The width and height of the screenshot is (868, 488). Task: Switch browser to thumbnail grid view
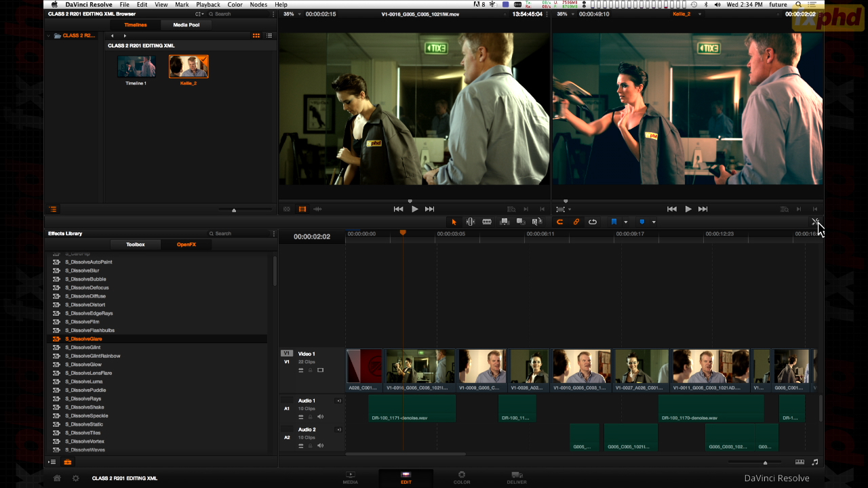click(x=256, y=35)
